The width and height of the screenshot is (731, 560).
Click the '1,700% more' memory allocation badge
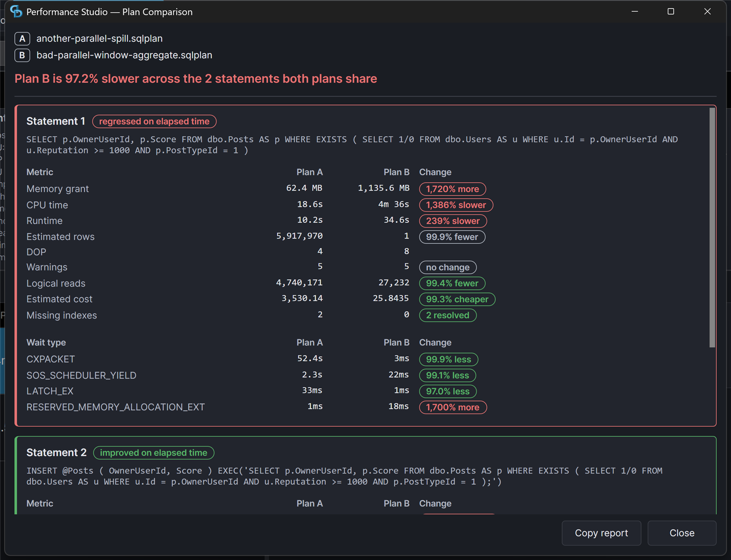453,407
